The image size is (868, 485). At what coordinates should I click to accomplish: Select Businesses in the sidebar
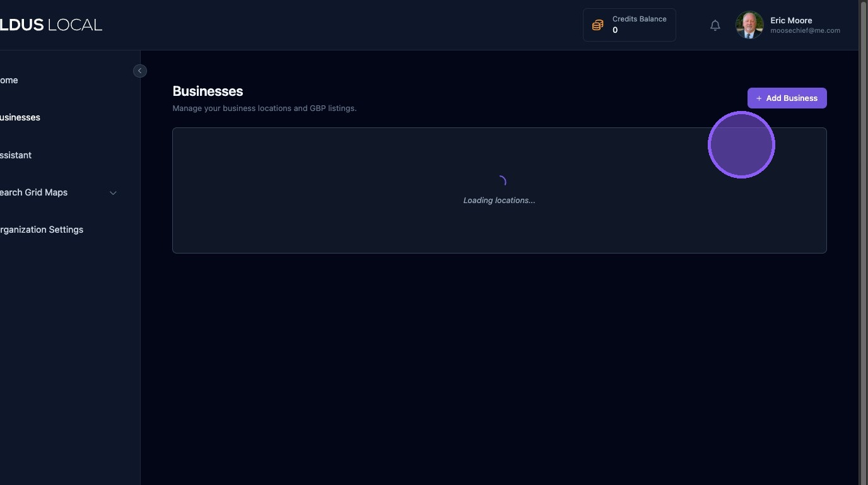click(x=20, y=117)
